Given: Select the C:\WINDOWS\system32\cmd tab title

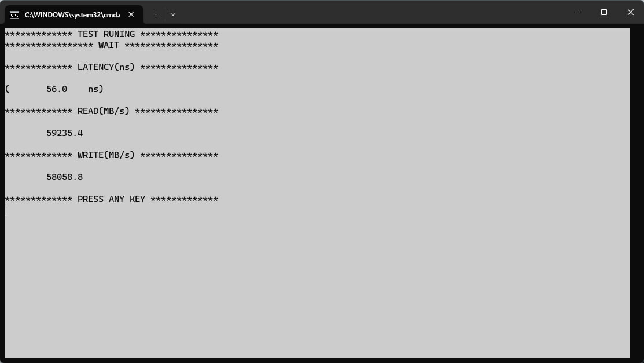Looking at the screenshot, I should (x=72, y=15).
